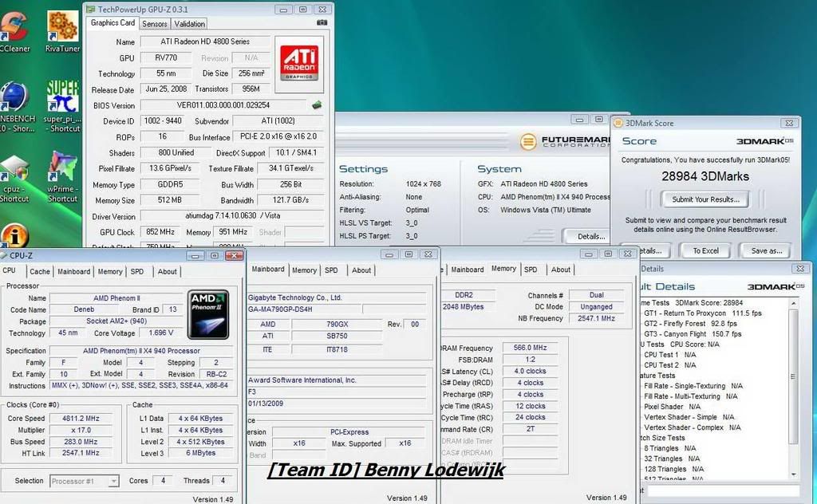Screen dimensions: 817x504
Task: Open About tab in left CPU-Z window
Action: pos(168,272)
